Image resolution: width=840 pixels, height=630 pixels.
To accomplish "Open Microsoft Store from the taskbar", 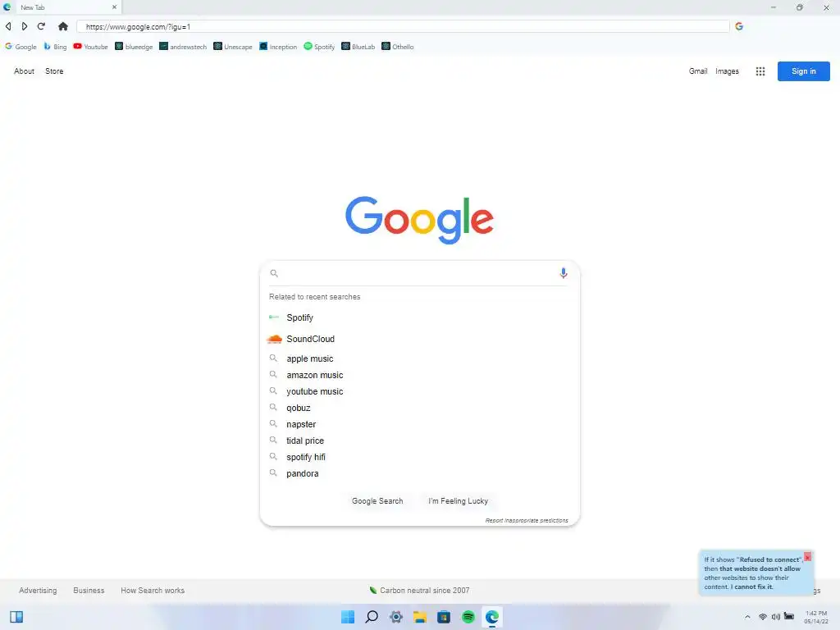I will pos(444,617).
